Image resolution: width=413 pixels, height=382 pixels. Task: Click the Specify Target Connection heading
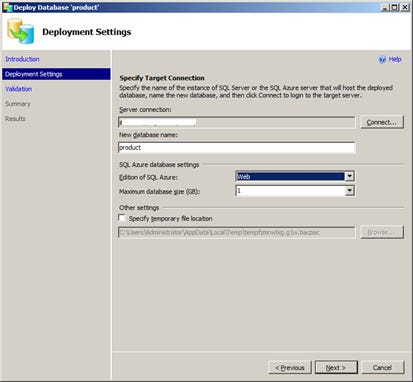point(162,78)
